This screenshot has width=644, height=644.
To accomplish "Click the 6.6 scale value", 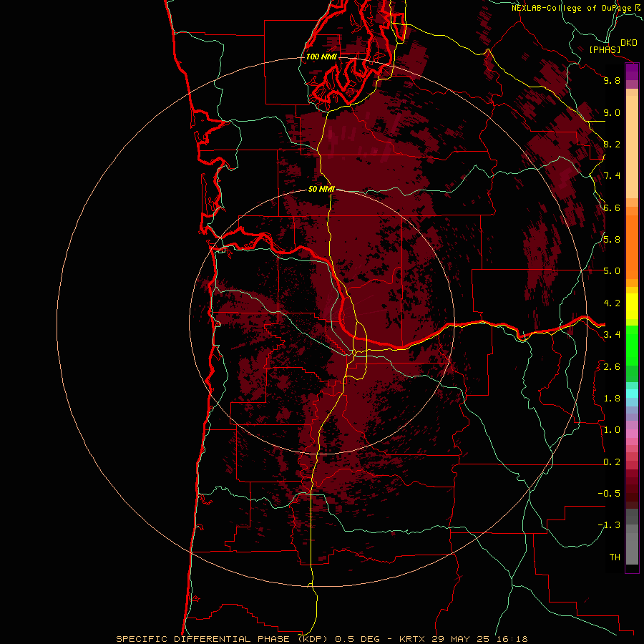I will point(612,208).
